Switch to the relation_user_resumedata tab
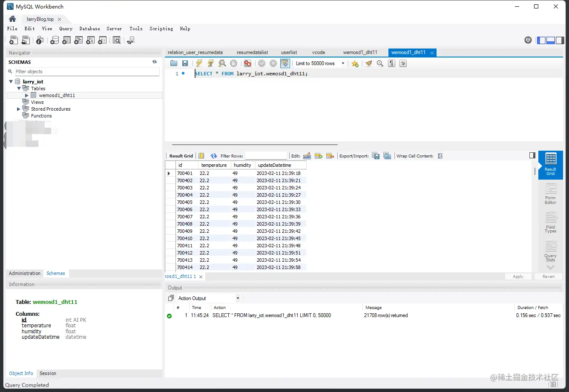The width and height of the screenshot is (569, 392). (x=195, y=52)
